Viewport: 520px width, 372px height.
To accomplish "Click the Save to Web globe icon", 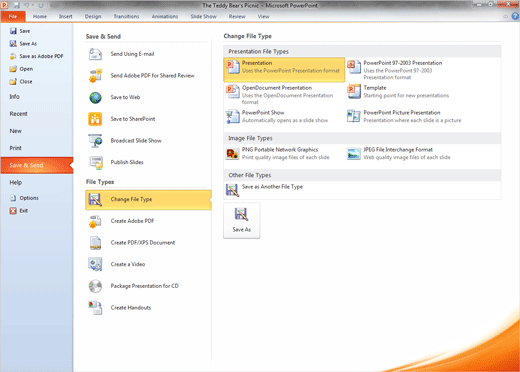I will 95,97.
